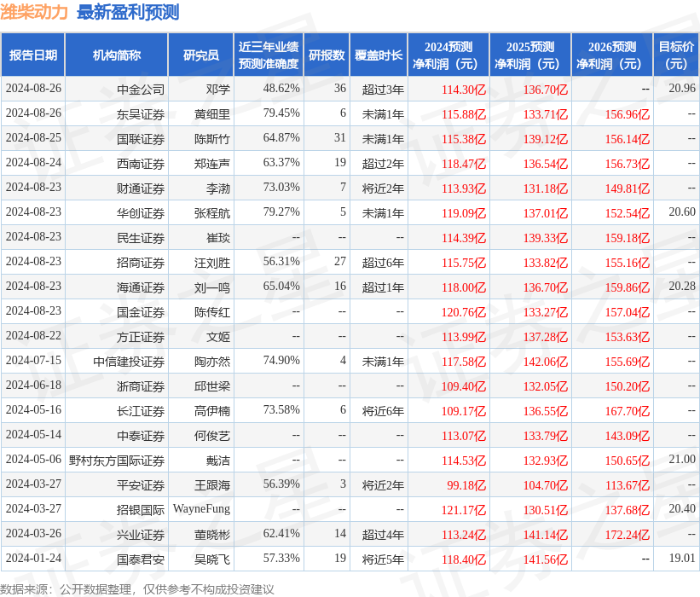The image size is (700, 597).
Task: Click target price 19.01
Action: pyautogui.click(x=682, y=558)
